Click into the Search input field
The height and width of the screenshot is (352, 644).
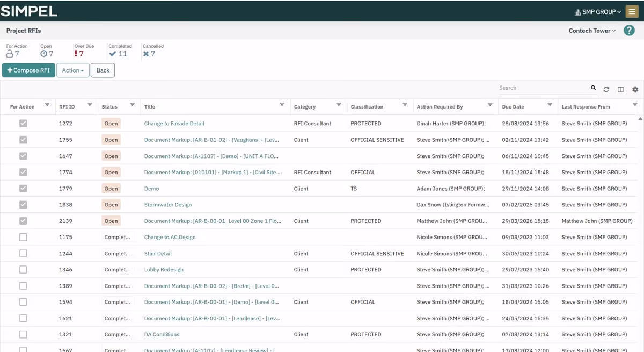[x=543, y=88]
